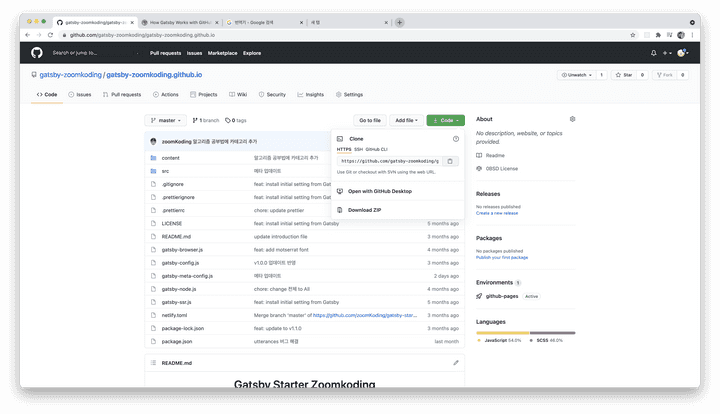Select the SSH clone option
The height and width of the screenshot is (414, 720).
click(x=358, y=149)
